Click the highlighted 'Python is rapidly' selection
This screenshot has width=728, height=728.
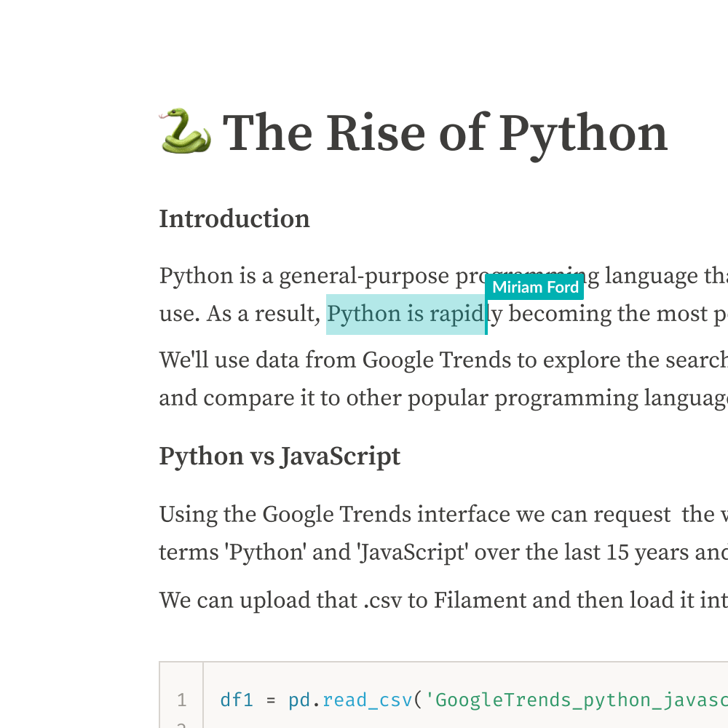click(x=405, y=314)
